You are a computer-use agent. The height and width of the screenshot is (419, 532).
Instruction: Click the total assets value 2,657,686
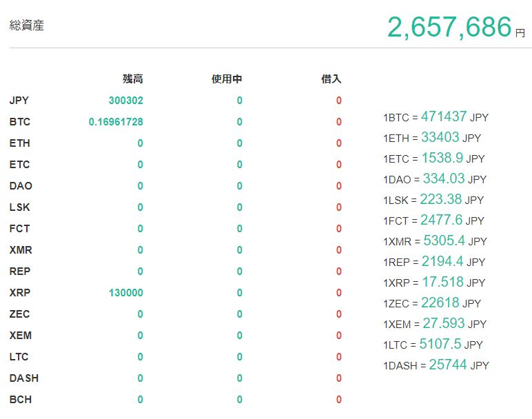pyautogui.click(x=449, y=28)
